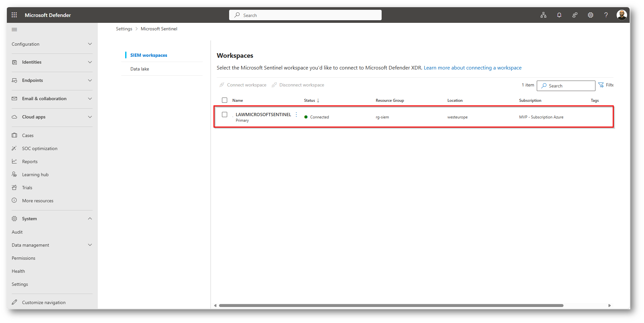Select the LAWMICROSOFTSENTINEL workspace checkbox
The image size is (644, 323).
coord(225,115)
